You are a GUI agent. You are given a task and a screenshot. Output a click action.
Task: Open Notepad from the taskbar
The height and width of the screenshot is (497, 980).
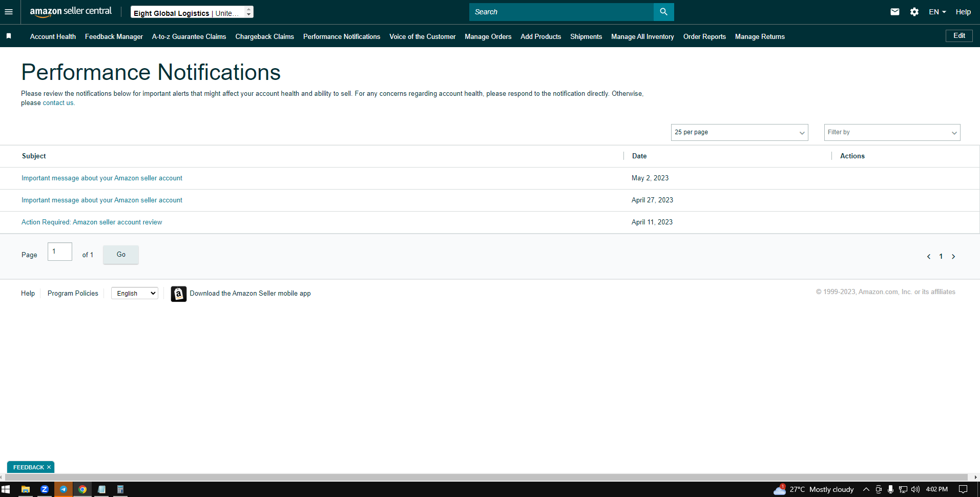[101, 489]
